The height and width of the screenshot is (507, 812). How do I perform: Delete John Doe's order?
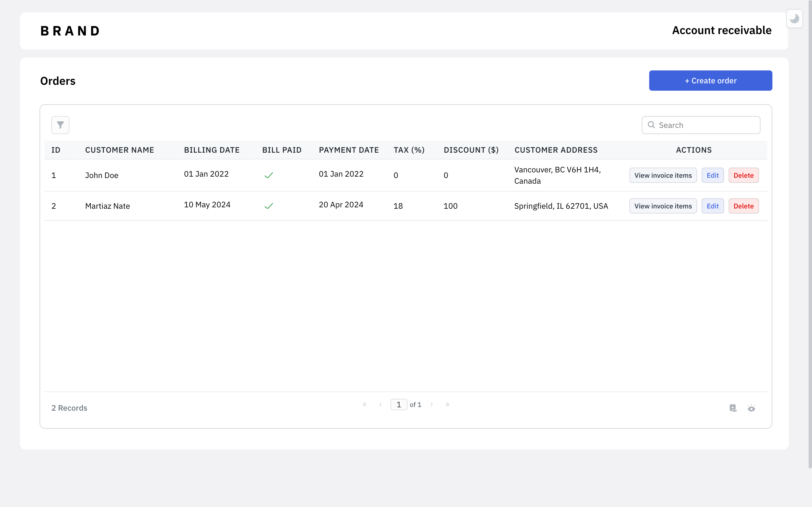743,175
